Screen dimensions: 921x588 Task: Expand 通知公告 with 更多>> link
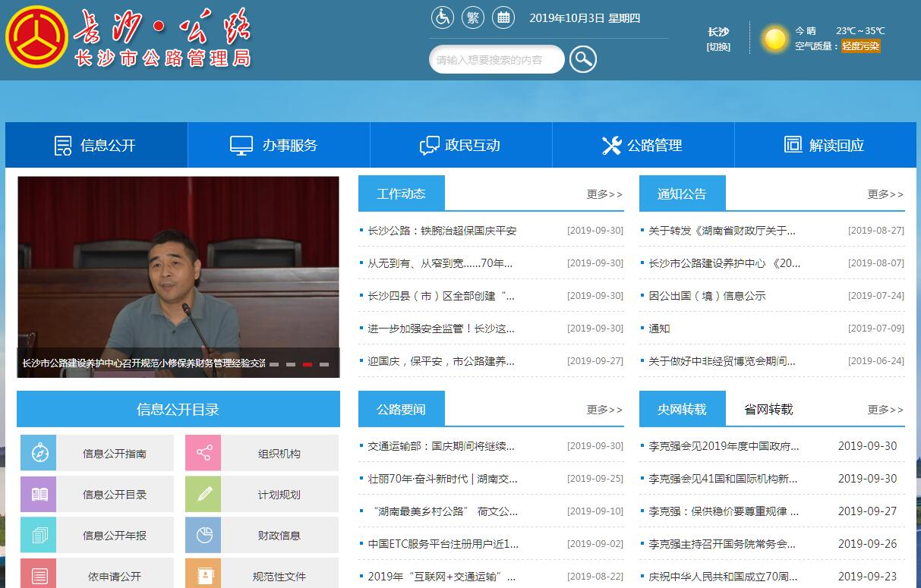pyautogui.click(x=885, y=194)
